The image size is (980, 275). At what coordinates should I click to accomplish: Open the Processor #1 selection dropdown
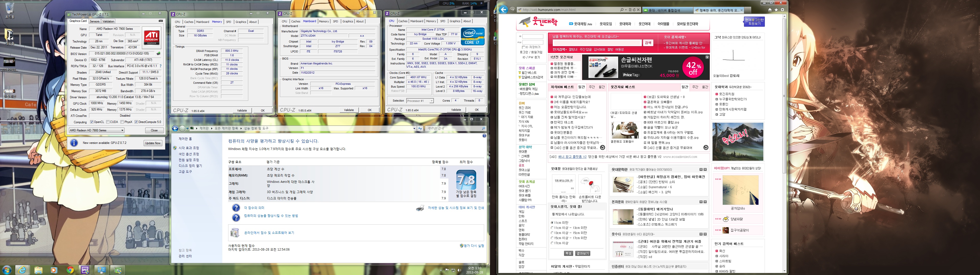420,101
